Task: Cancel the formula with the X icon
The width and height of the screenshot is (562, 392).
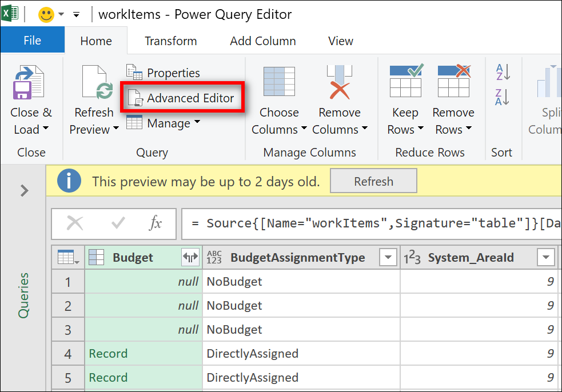Action: click(x=75, y=223)
